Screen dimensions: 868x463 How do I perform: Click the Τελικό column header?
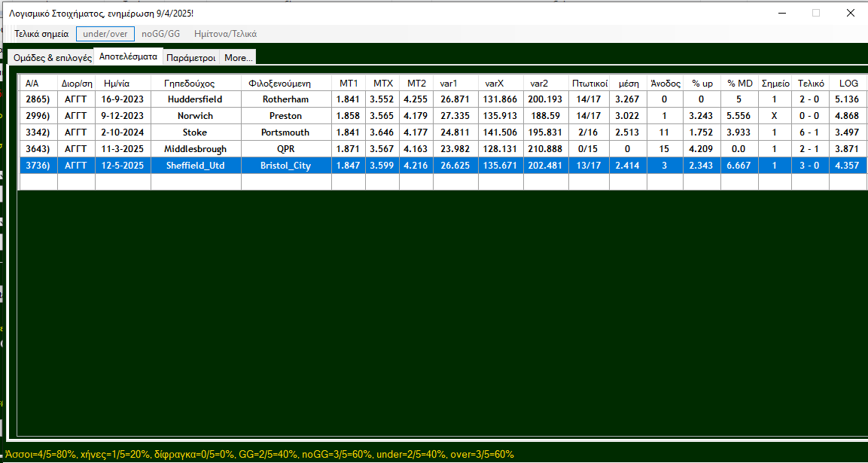click(x=811, y=83)
